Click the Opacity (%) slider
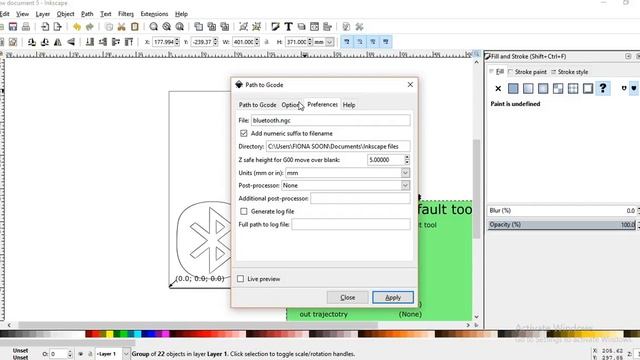Viewport: 640px width, 360px height. pyautogui.click(x=562, y=224)
